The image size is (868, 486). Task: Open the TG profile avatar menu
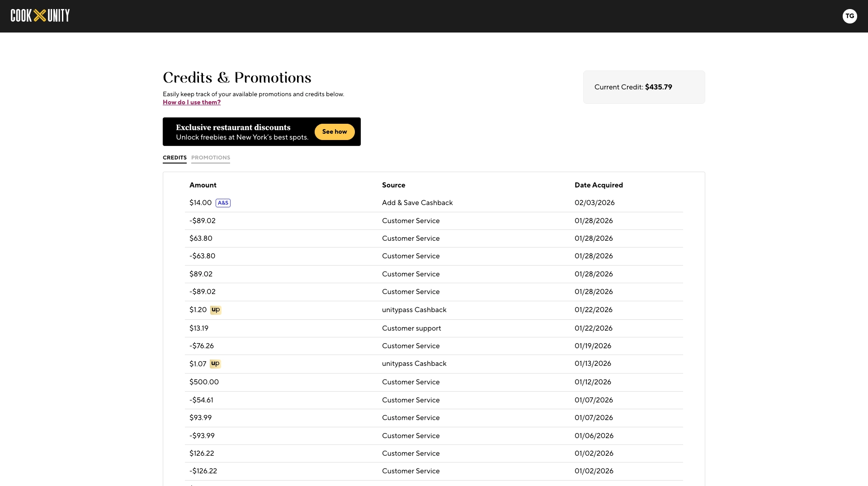[x=849, y=16]
